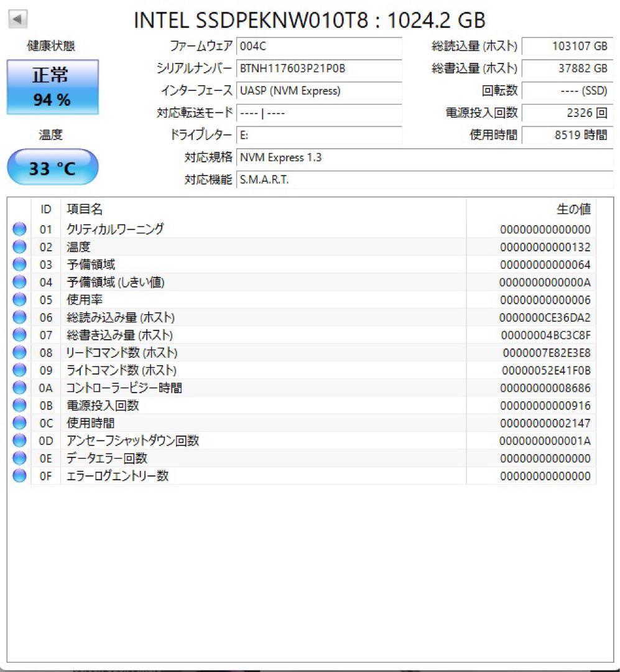
Task: Select the エラーログエントリー数 attribute name
Action: [x=117, y=476]
